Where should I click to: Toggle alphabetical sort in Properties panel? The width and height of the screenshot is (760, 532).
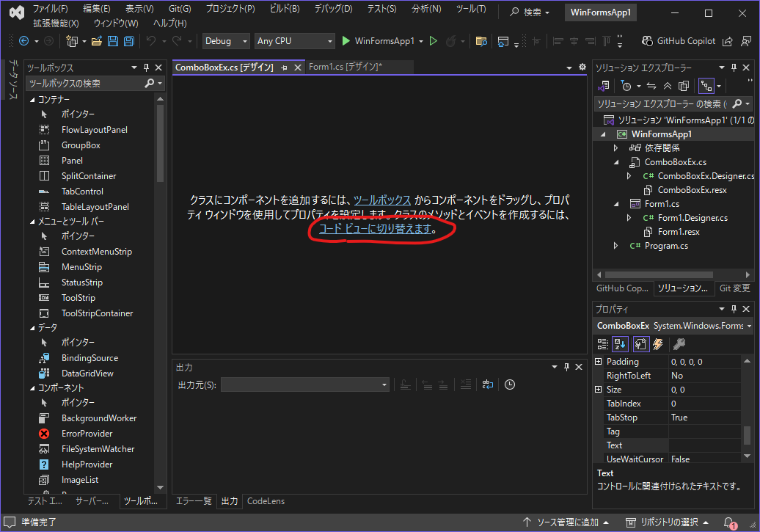tap(621, 343)
